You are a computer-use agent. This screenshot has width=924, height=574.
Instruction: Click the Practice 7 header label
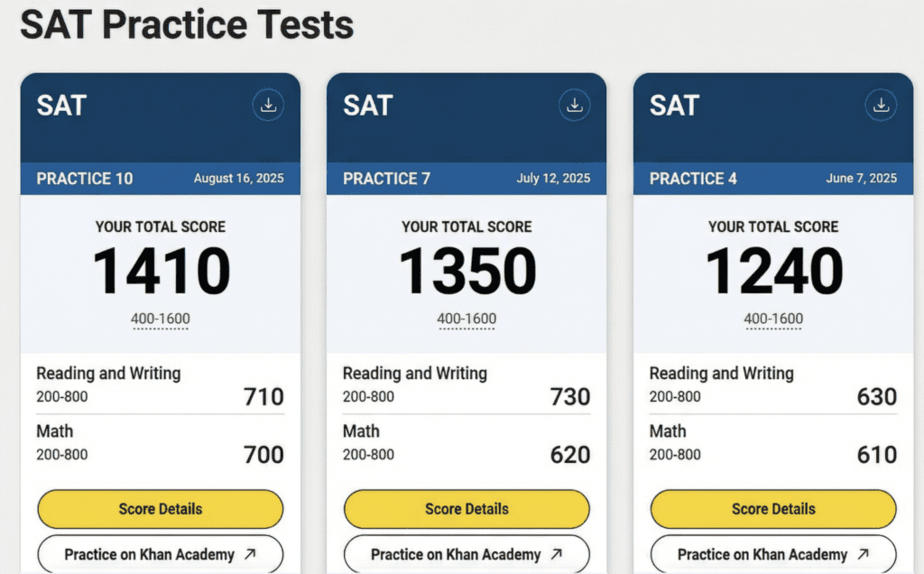386,179
